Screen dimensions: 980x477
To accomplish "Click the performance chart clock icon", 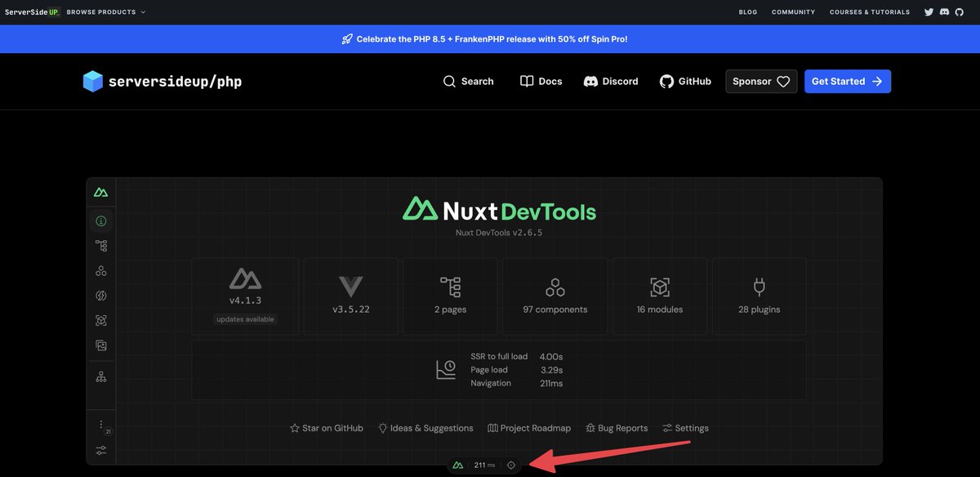I will (x=446, y=370).
